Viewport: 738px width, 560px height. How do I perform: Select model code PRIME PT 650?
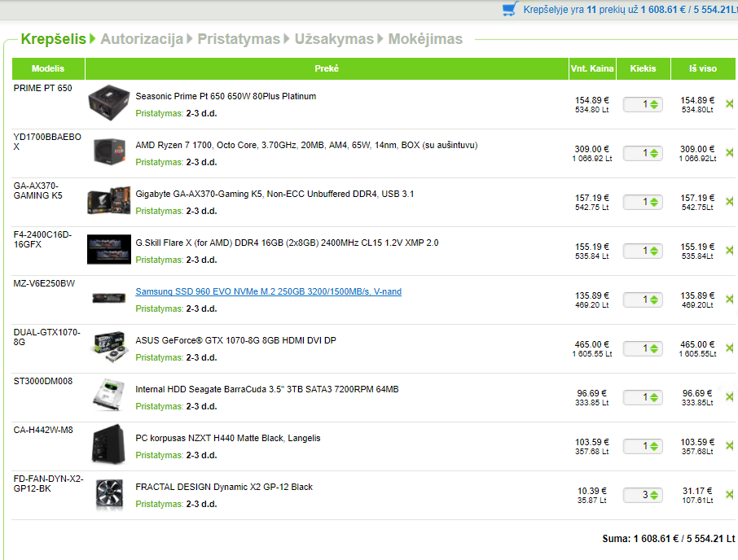click(x=43, y=89)
